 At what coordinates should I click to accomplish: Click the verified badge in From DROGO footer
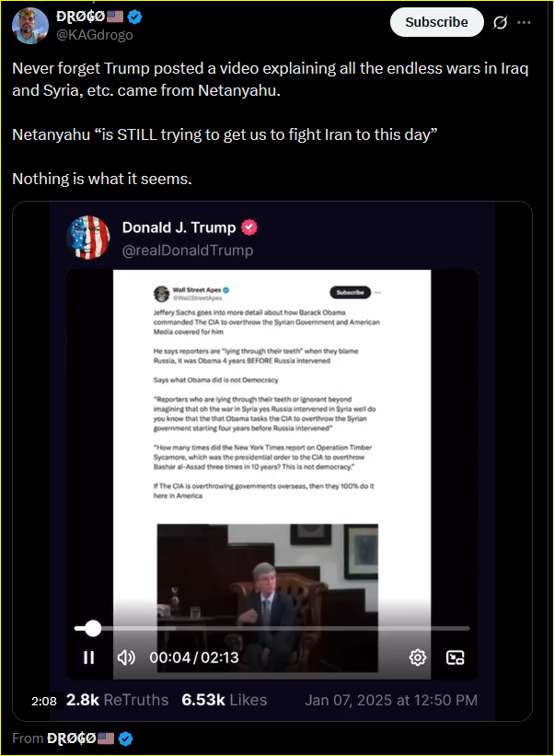pos(126,739)
